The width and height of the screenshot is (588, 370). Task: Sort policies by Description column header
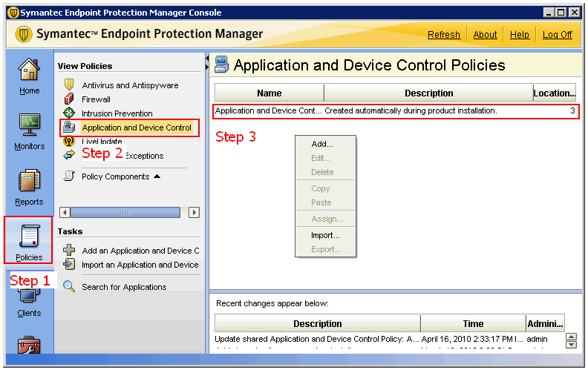click(428, 93)
